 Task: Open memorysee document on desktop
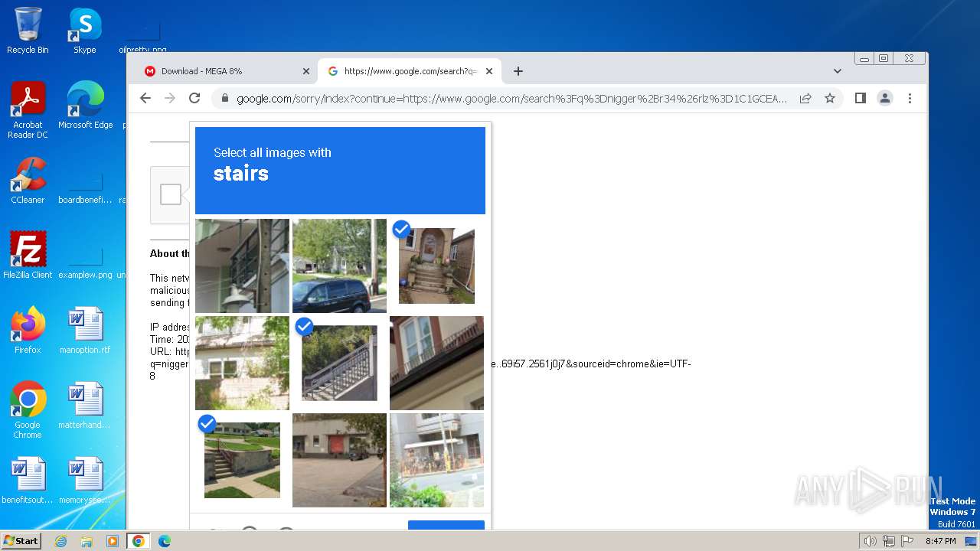coord(85,481)
